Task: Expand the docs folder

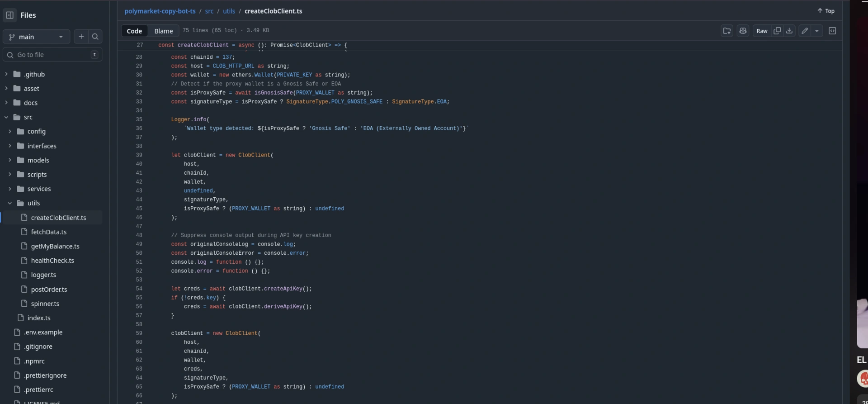Action: [6, 103]
